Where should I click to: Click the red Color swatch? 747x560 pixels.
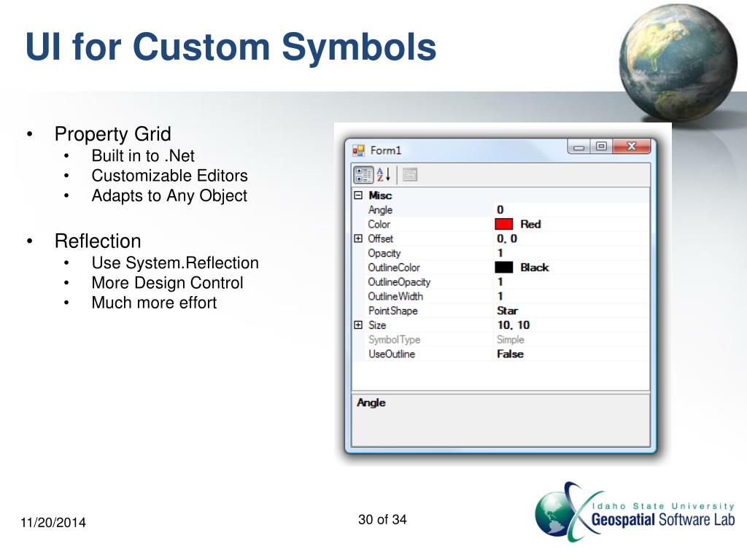[x=503, y=225]
